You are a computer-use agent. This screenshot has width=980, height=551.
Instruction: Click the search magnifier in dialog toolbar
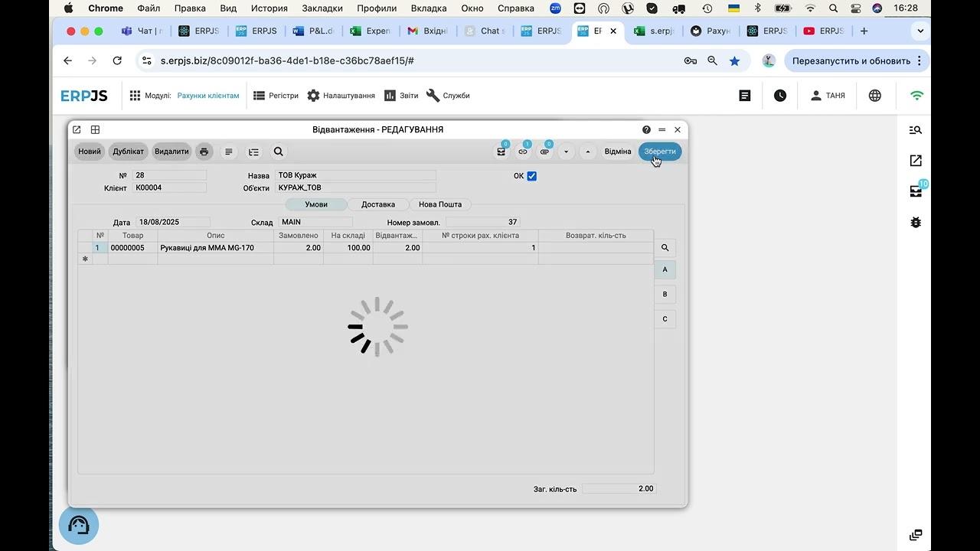279,152
